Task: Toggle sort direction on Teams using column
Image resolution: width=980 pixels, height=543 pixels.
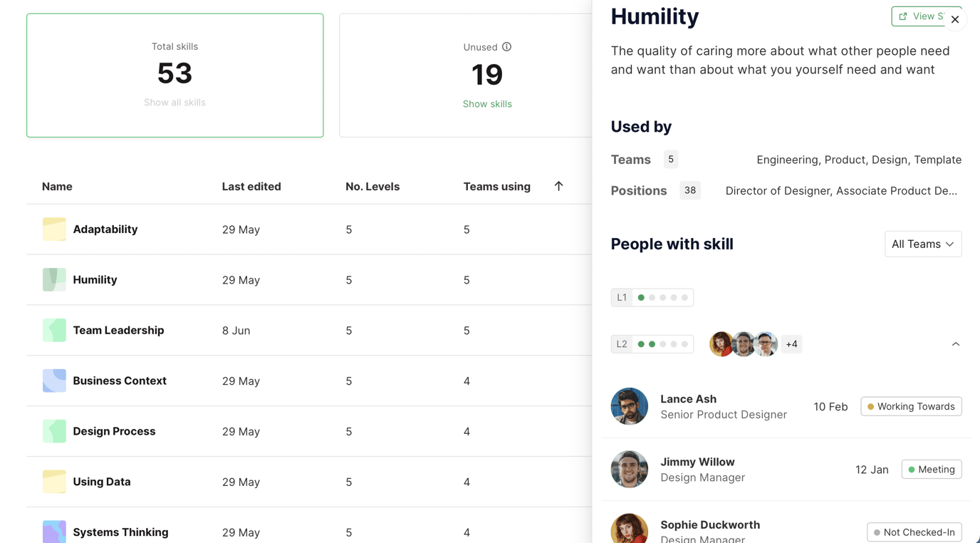Action: pos(558,186)
